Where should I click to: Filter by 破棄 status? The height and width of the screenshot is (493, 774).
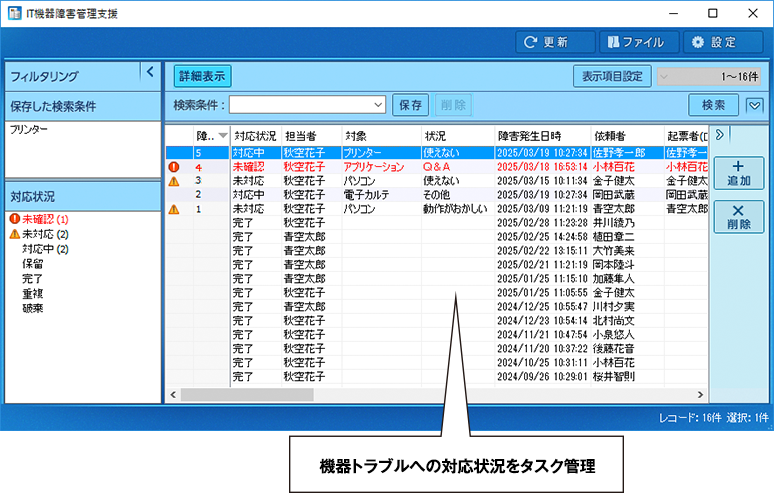tap(33, 308)
